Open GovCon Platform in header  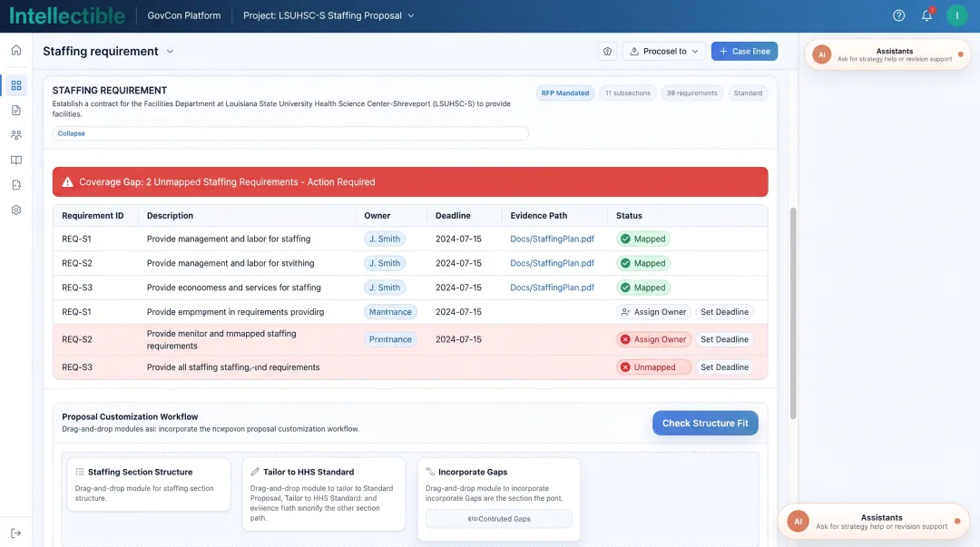pyautogui.click(x=183, y=15)
